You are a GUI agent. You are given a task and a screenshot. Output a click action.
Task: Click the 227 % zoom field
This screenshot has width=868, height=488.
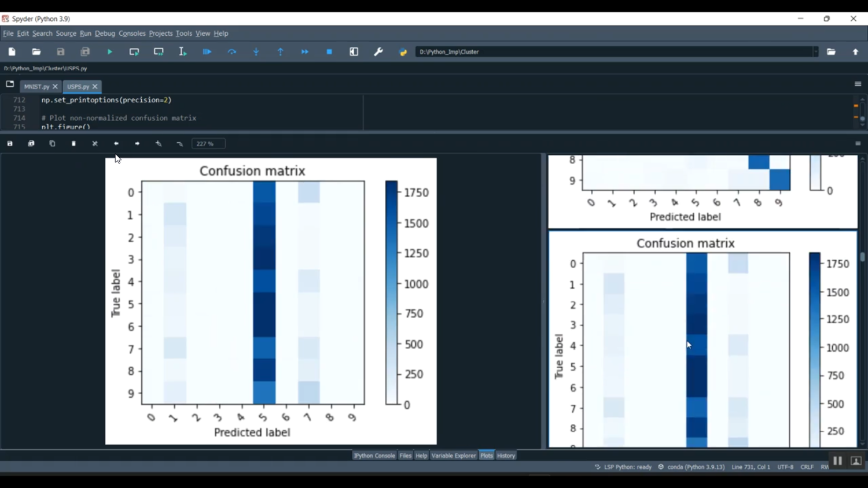[208, 143]
